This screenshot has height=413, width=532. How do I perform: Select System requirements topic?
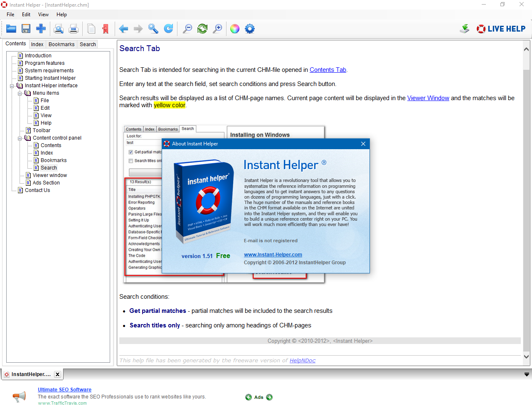click(x=49, y=71)
